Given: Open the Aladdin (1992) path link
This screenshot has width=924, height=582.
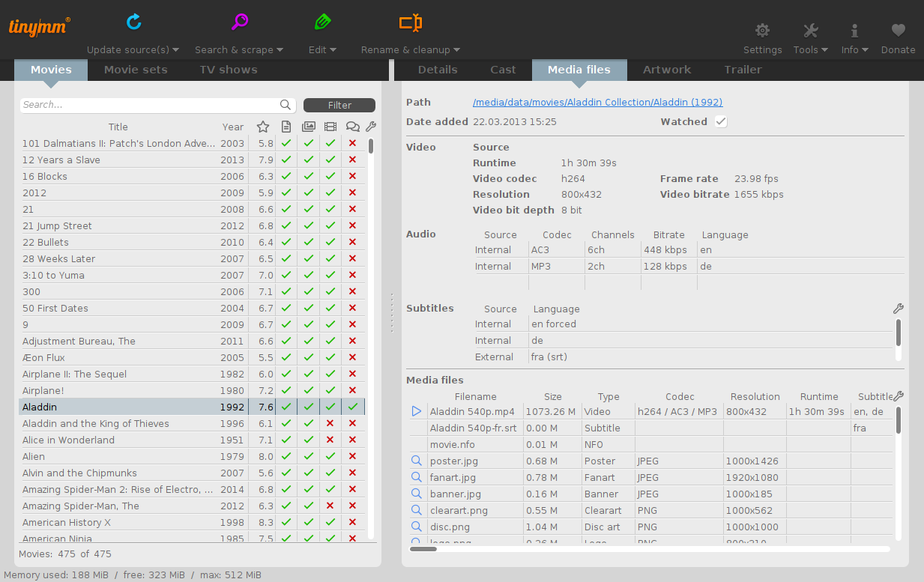Looking at the screenshot, I should [597, 102].
